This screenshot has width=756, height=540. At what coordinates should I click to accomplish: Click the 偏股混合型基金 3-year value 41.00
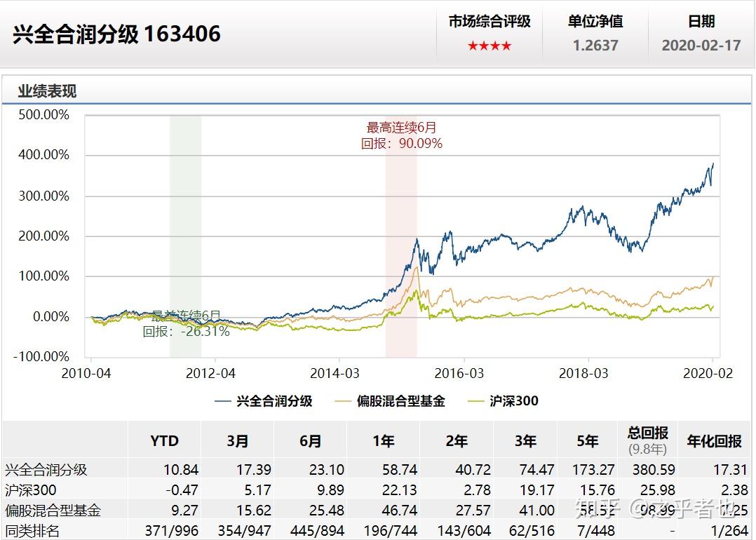[x=536, y=511]
